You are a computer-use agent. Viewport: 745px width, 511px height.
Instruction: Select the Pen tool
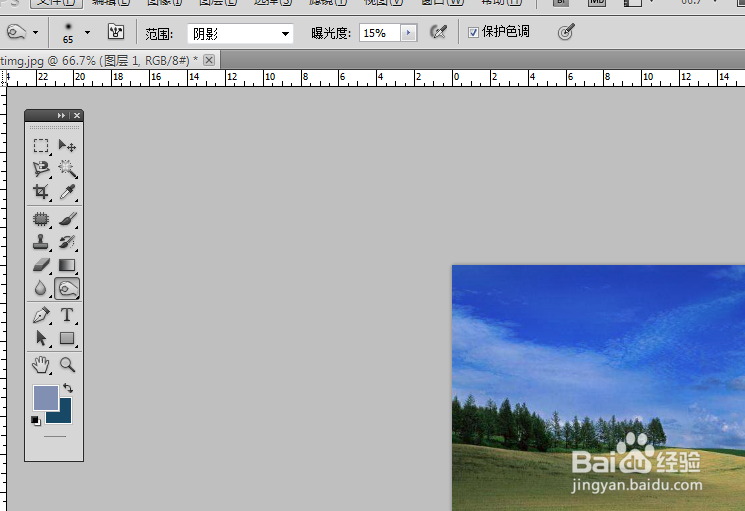pyautogui.click(x=41, y=315)
